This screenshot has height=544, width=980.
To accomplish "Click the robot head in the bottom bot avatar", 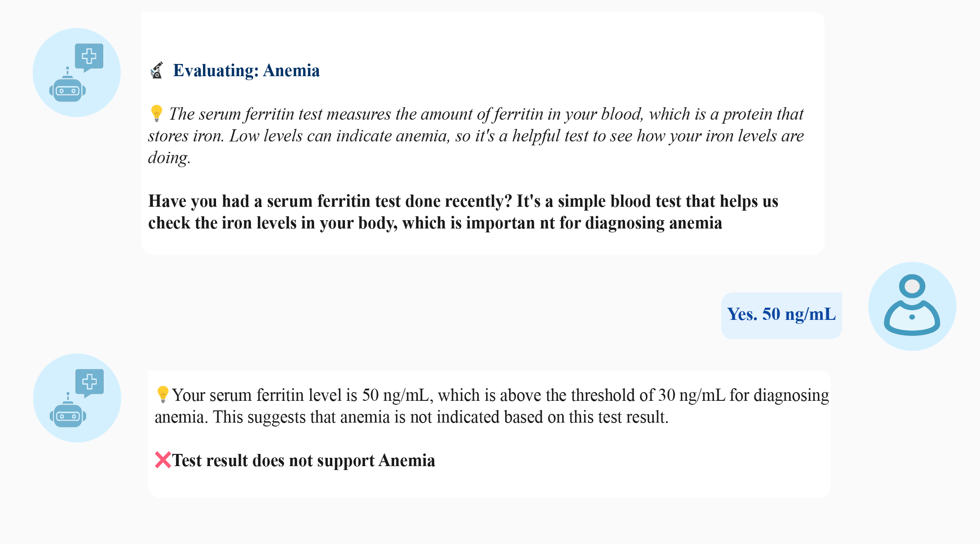I will 68,416.
